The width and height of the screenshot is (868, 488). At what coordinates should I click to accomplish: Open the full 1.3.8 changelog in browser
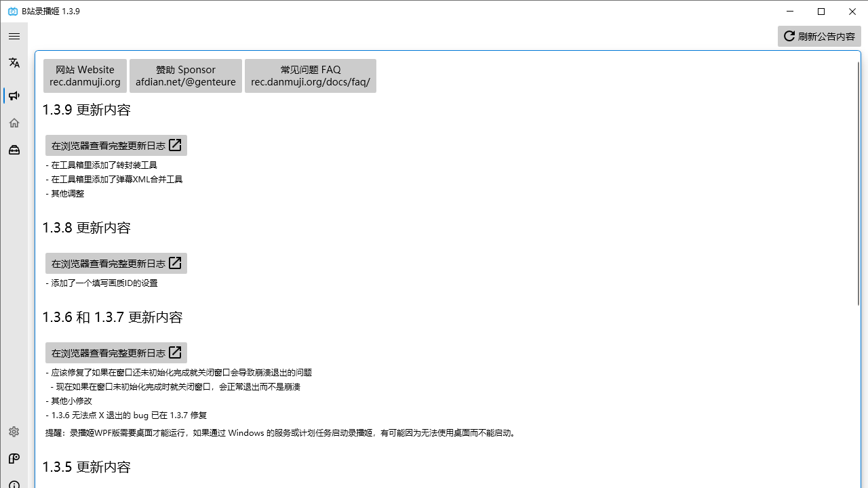[116, 263]
